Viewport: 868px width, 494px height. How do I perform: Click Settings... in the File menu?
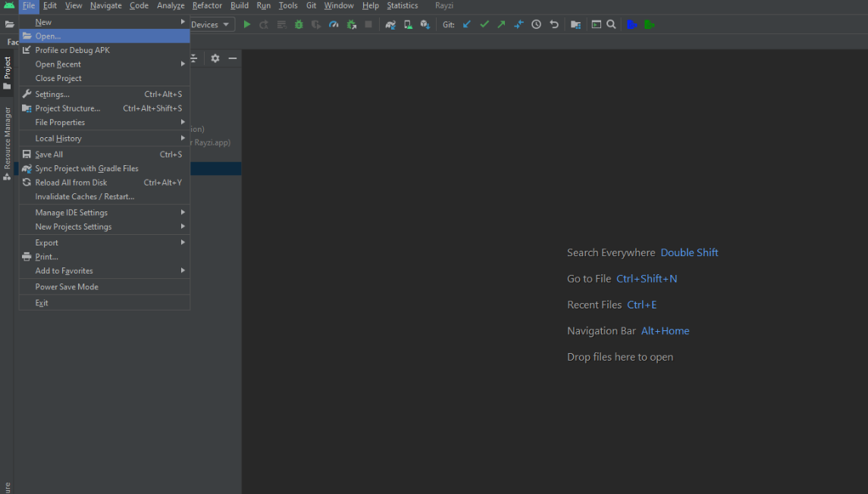point(52,94)
